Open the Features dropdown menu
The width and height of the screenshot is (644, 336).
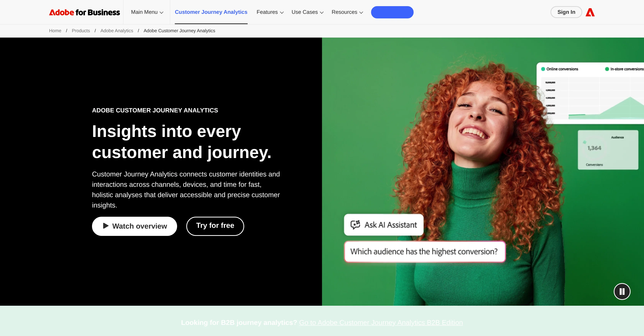[x=270, y=12]
